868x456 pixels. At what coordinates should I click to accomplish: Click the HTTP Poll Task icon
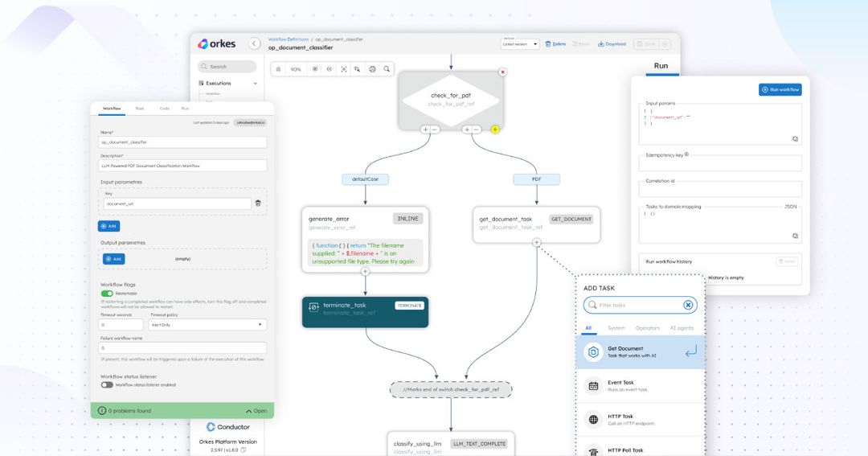click(593, 451)
